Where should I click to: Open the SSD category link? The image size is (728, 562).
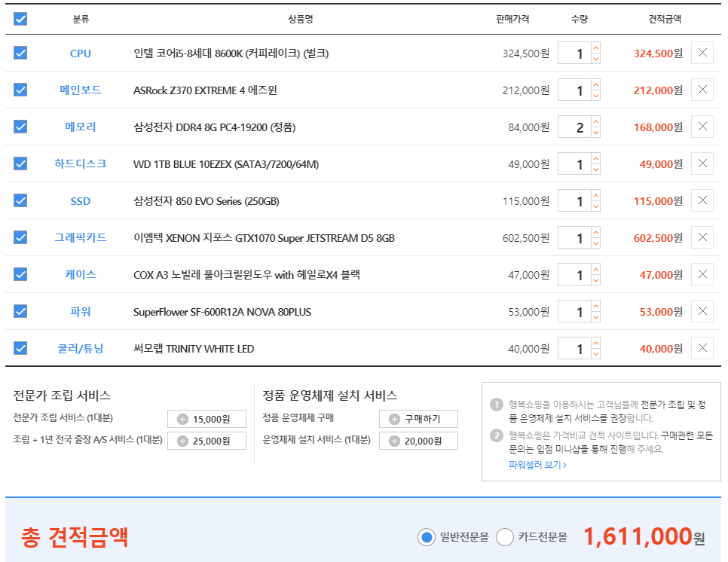click(81, 201)
